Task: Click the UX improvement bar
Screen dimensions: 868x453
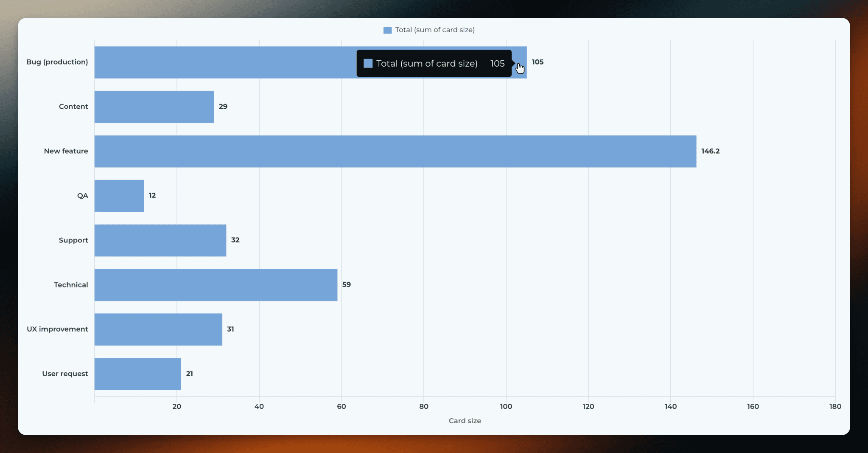Action: (158, 329)
